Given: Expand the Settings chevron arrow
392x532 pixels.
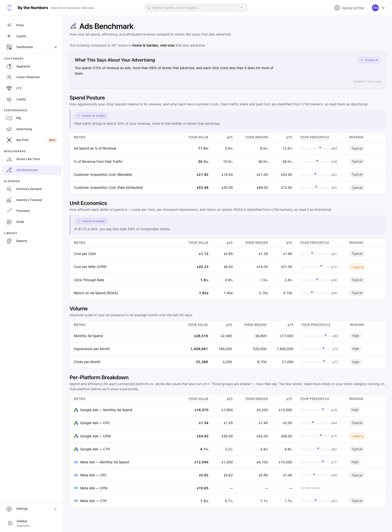Looking at the screenshot, I should [x=56, y=509].
